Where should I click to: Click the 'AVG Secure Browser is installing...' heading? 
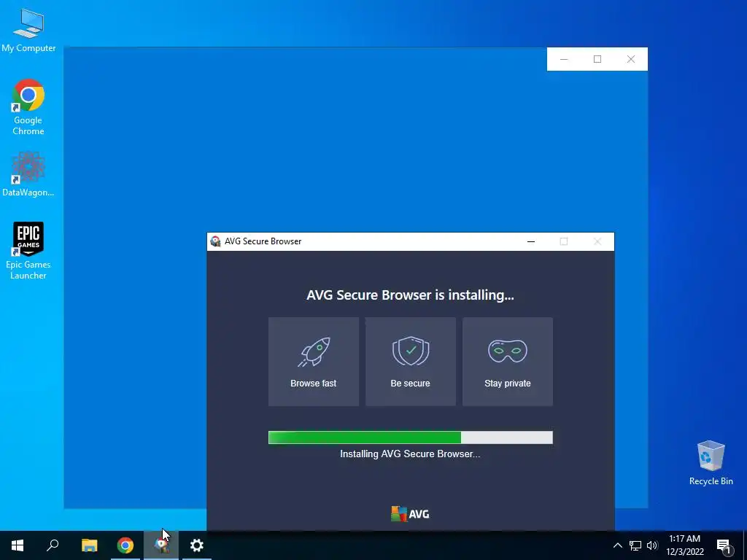pos(410,295)
